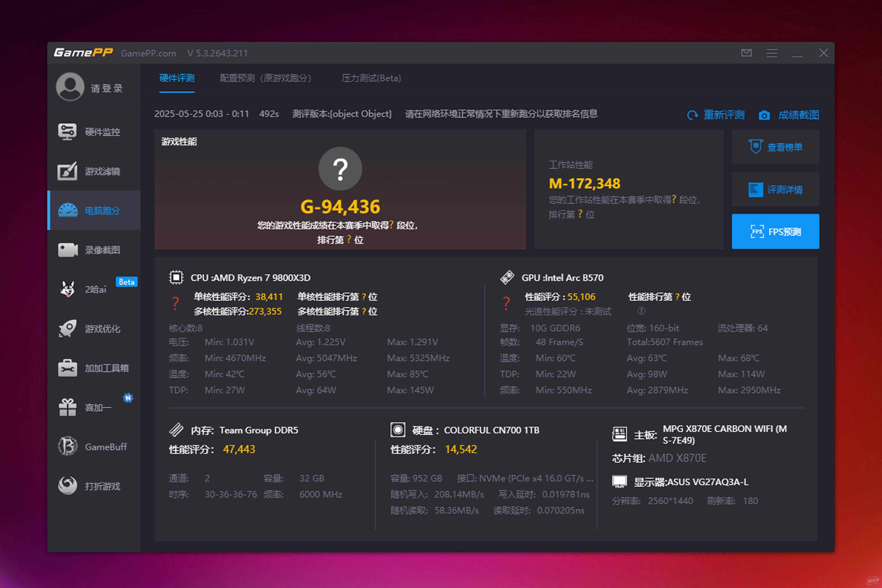
Task: Click the motherboard icon beside 主板
Action: (620, 434)
